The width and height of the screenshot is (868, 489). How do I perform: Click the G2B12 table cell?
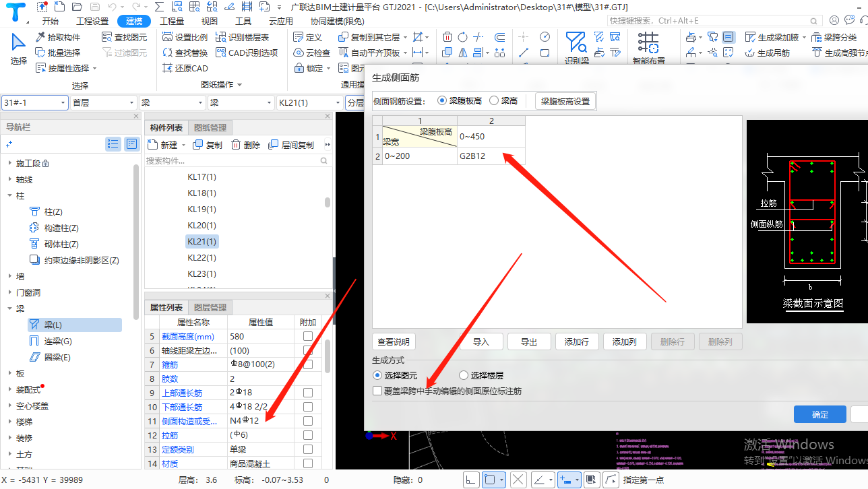coord(491,156)
